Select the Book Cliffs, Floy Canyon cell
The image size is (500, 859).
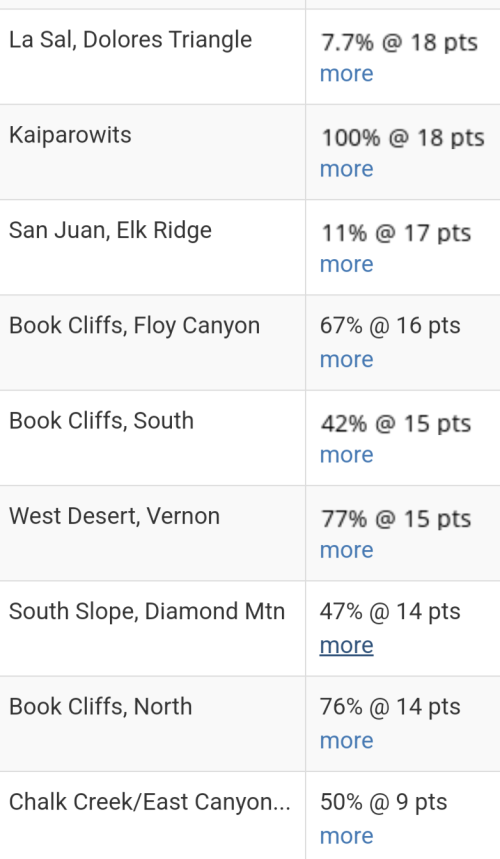[152, 343]
